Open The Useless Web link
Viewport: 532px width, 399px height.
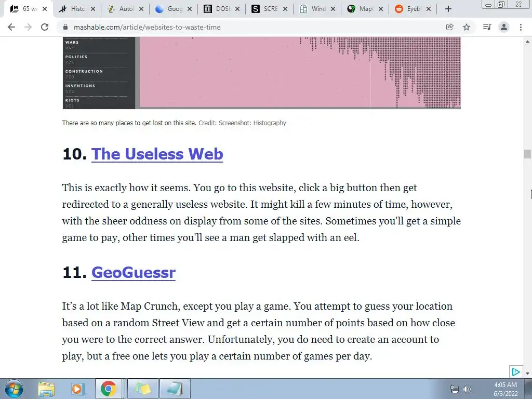point(157,154)
